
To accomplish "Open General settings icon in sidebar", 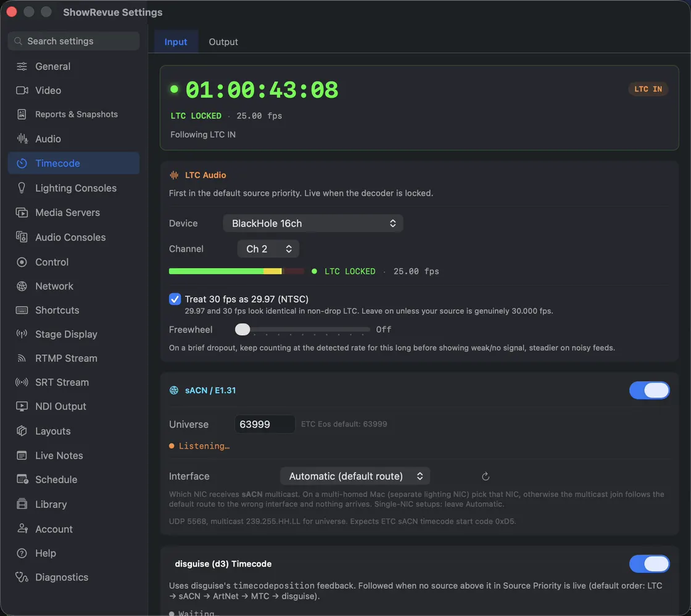I will pyautogui.click(x=22, y=67).
